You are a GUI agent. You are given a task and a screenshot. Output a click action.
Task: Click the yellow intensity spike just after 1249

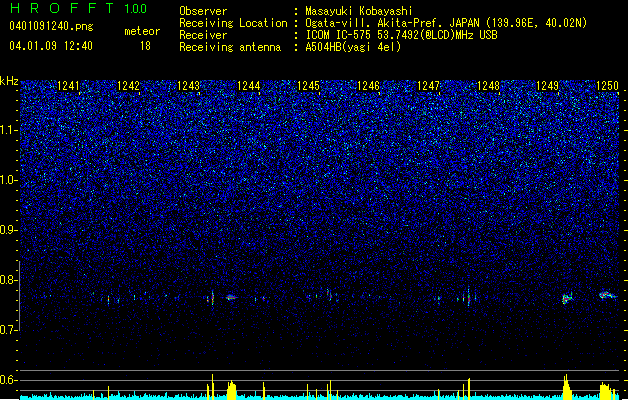coord(566,387)
